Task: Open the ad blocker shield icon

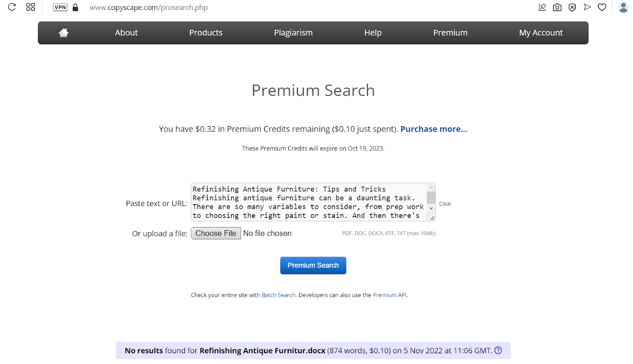Action: 572,7
